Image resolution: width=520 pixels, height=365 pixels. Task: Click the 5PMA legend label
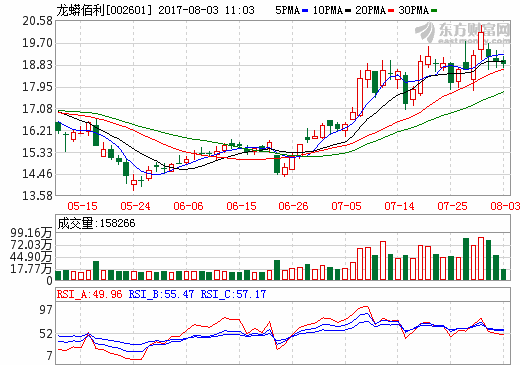(287, 10)
